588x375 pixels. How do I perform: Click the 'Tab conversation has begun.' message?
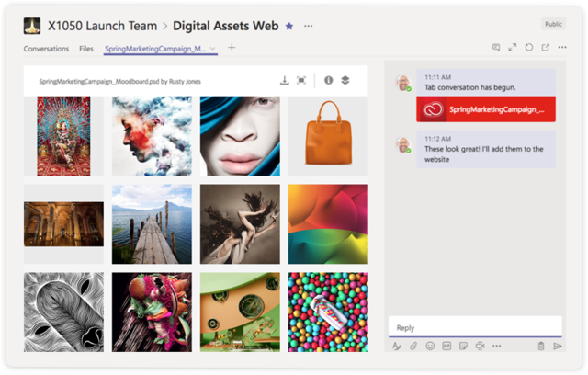coord(470,87)
